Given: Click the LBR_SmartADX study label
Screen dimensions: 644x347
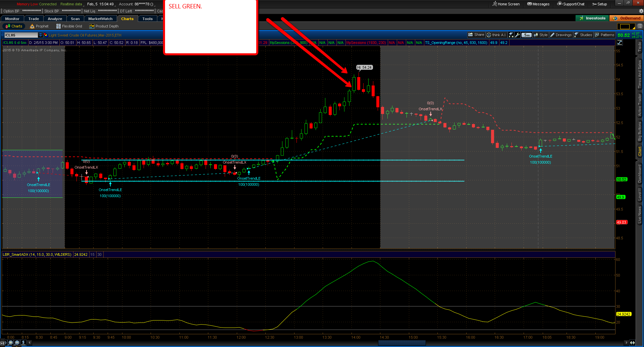Looking at the screenshot, I should (37, 254).
